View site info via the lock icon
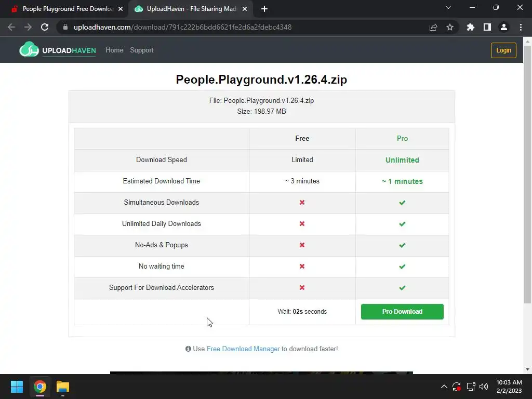This screenshot has width=532, height=399. point(65,27)
